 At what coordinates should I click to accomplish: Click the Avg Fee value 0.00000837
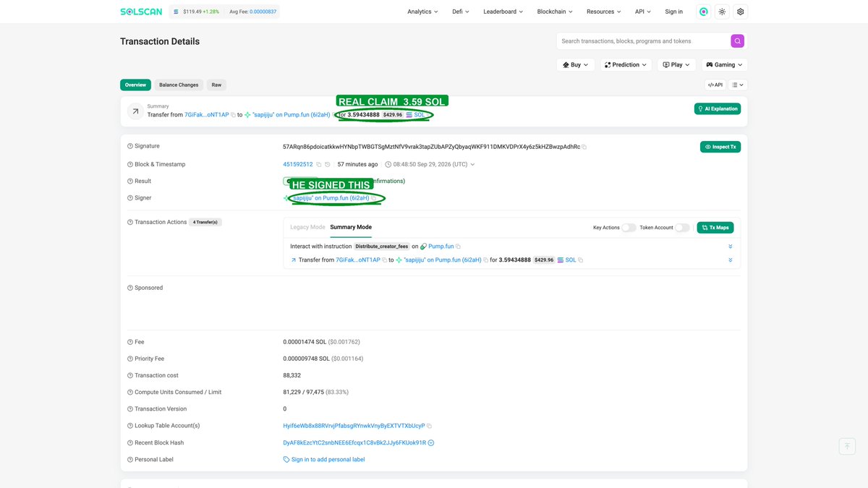tap(263, 12)
